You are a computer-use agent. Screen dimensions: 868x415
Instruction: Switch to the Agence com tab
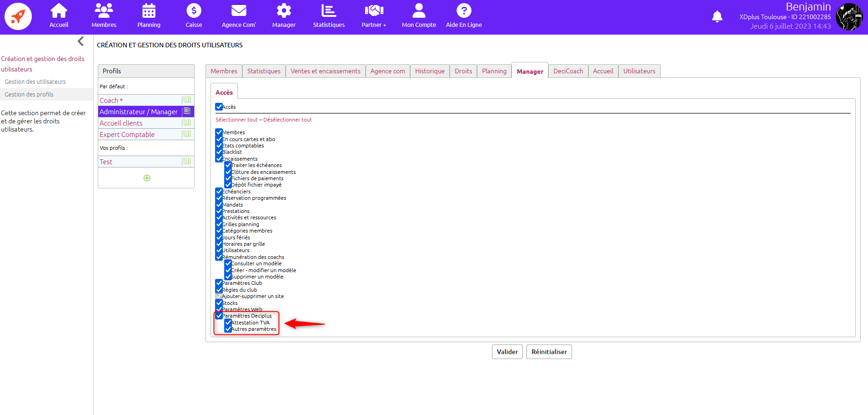[x=388, y=71]
